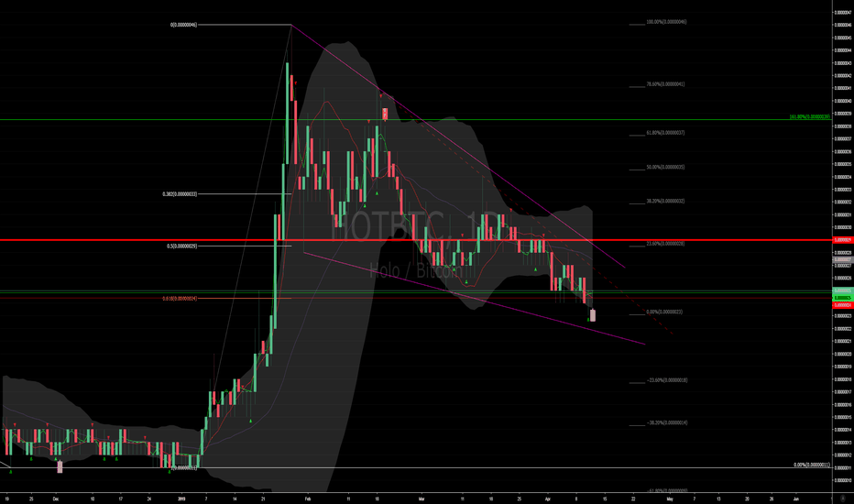The width and height of the screenshot is (854, 504).
Task: Click the Mar label on time axis
Action: pyautogui.click(x=421, y=499)
